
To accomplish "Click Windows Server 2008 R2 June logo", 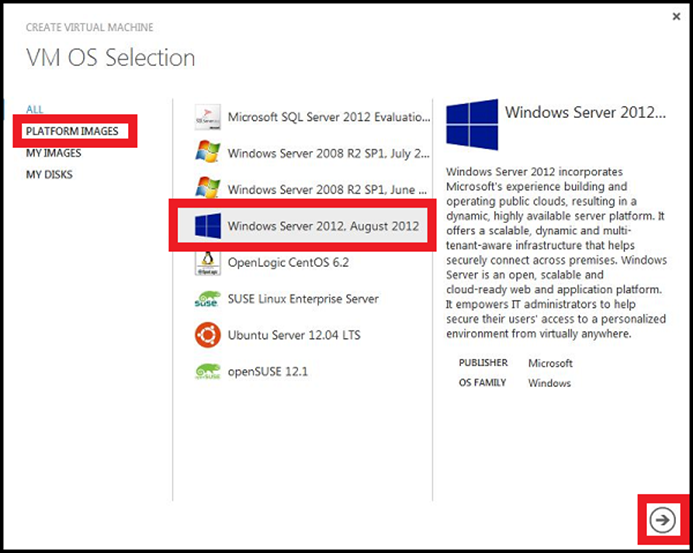I will (207, 187).
